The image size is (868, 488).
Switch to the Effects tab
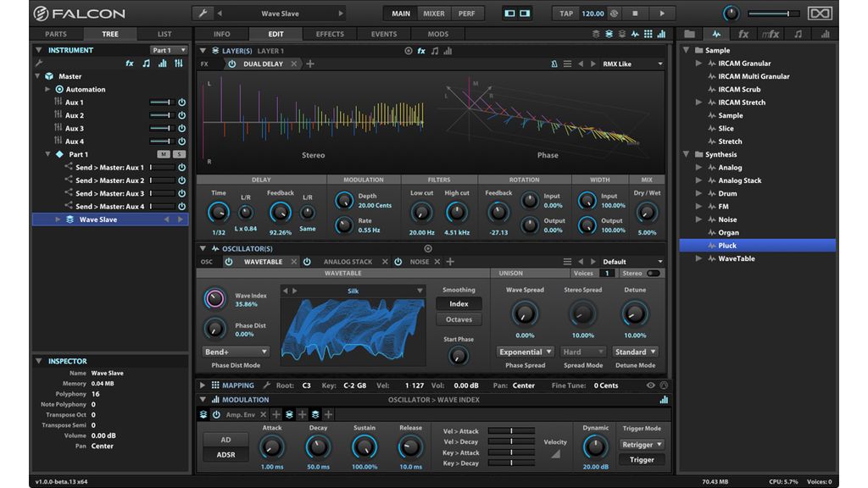[330, 34]
